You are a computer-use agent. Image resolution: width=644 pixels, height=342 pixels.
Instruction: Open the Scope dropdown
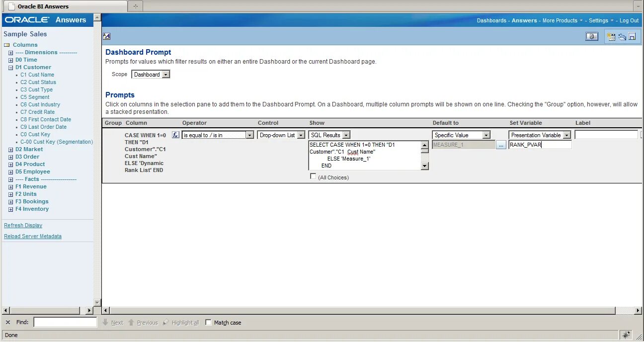coord(151,75)
